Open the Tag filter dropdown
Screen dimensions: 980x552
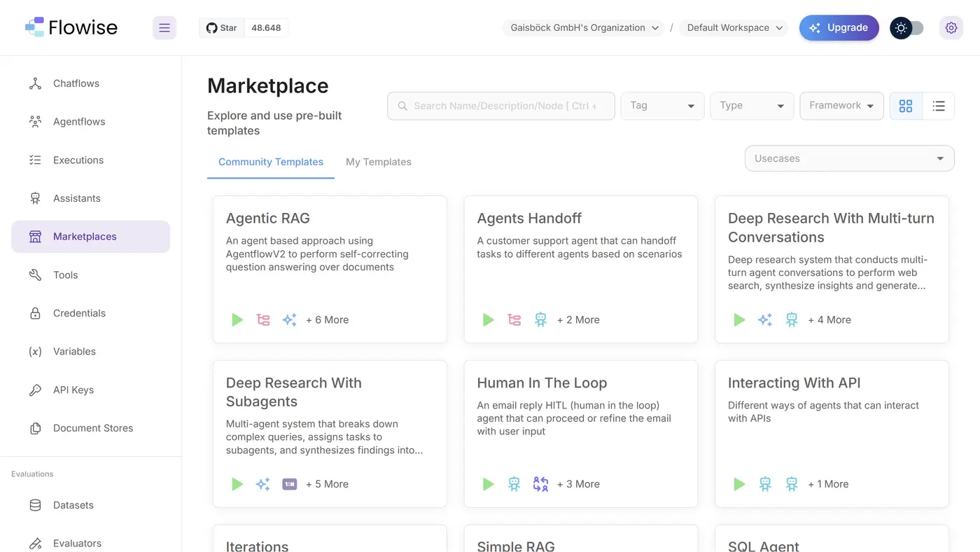pyautogui.click(x=662, y=106)
